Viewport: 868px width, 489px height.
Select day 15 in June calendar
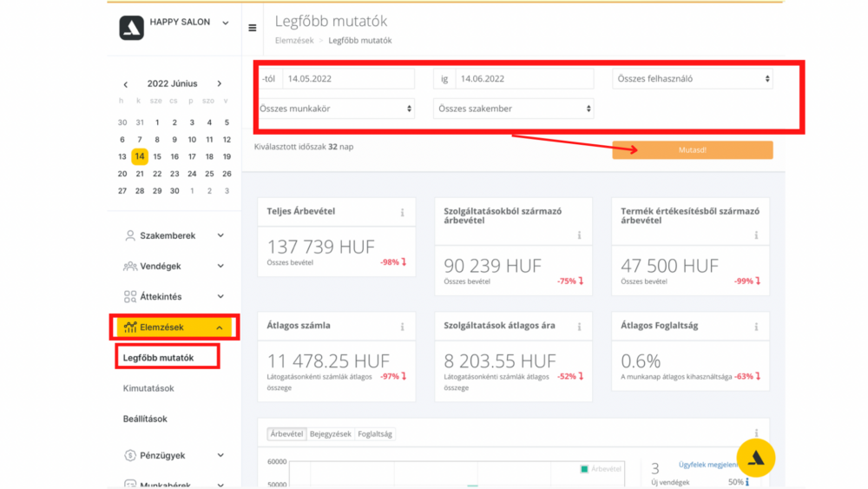[157, 156]
